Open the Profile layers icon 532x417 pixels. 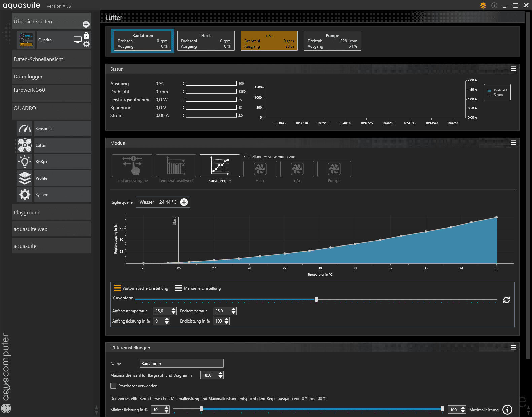(x=25, y=178)
